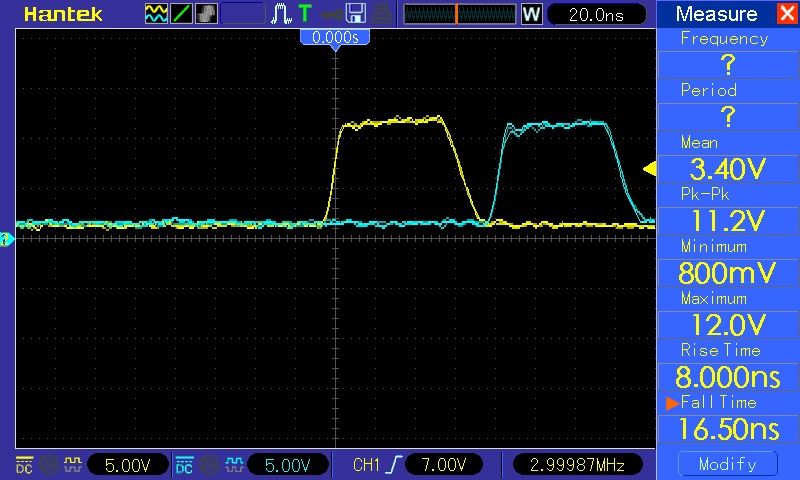Click the cyan channel ground reference marker
Image resolution: width=800 pixels, height=480 pixels.
pyautogui.click(x=7, y=239)
